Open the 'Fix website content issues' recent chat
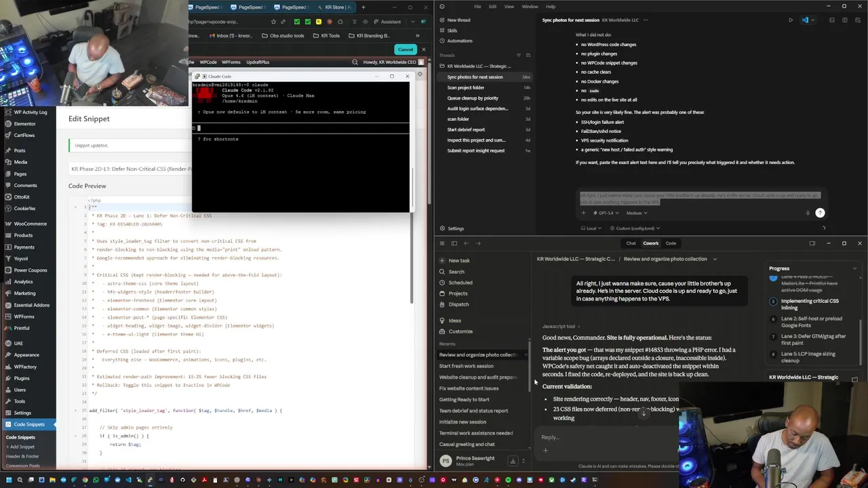868x488 pixels. (469, 388)
